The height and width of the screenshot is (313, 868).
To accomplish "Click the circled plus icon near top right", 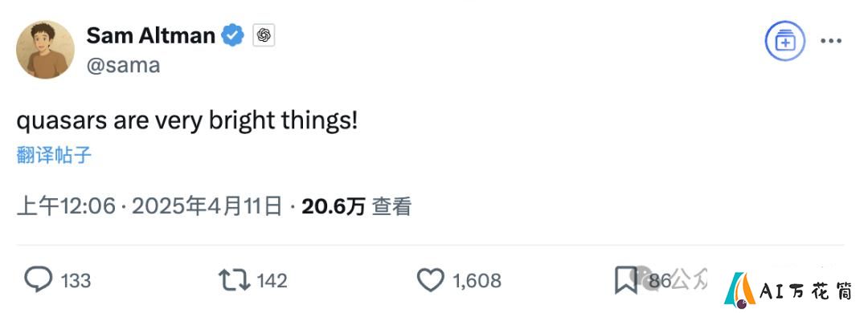I will point(785,42).
